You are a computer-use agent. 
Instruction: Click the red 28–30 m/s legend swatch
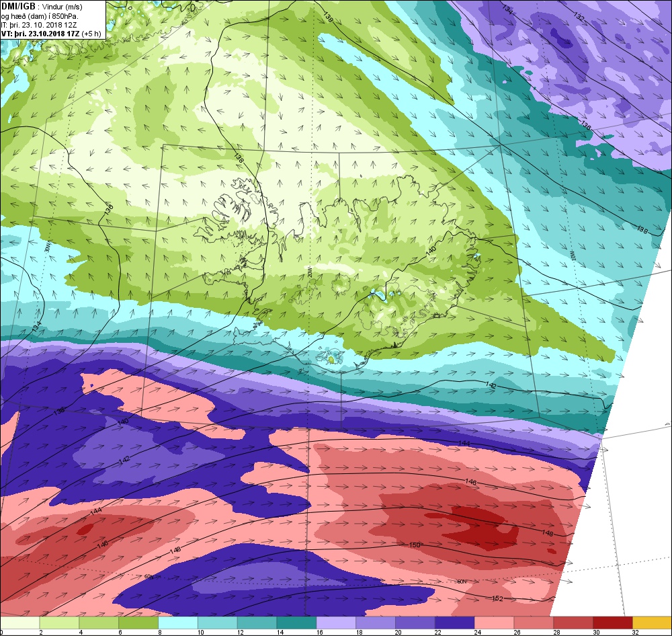(x=573, y=623)
